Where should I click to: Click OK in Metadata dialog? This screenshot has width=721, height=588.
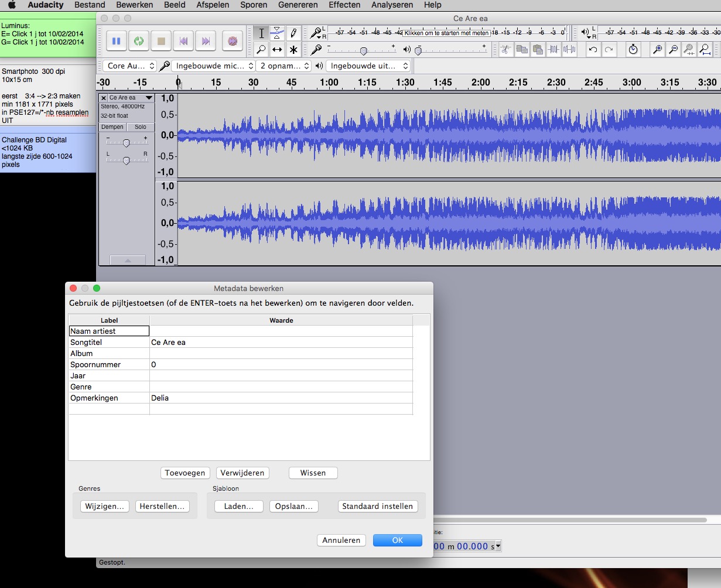[398, 540]
